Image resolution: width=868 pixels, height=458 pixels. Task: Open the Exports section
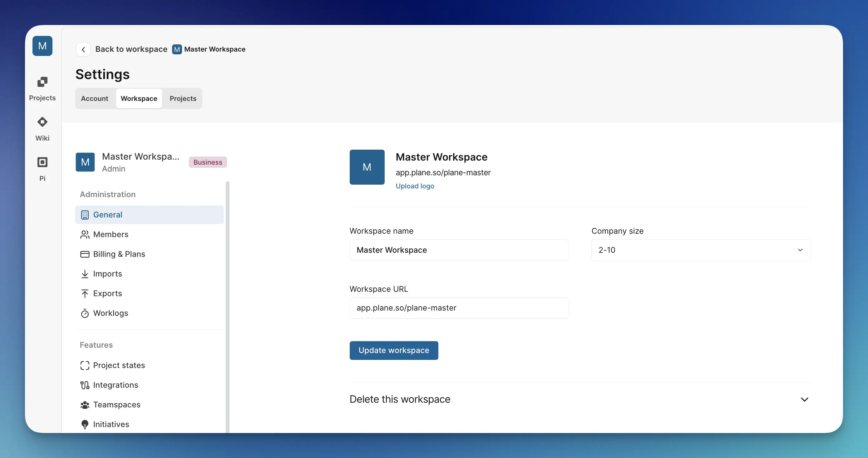pos(149,293)
